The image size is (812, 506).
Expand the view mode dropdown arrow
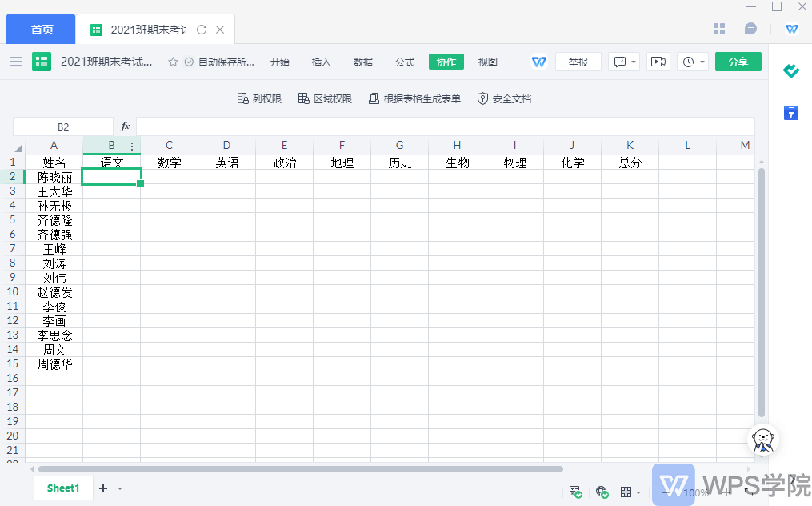pos(638,492)
